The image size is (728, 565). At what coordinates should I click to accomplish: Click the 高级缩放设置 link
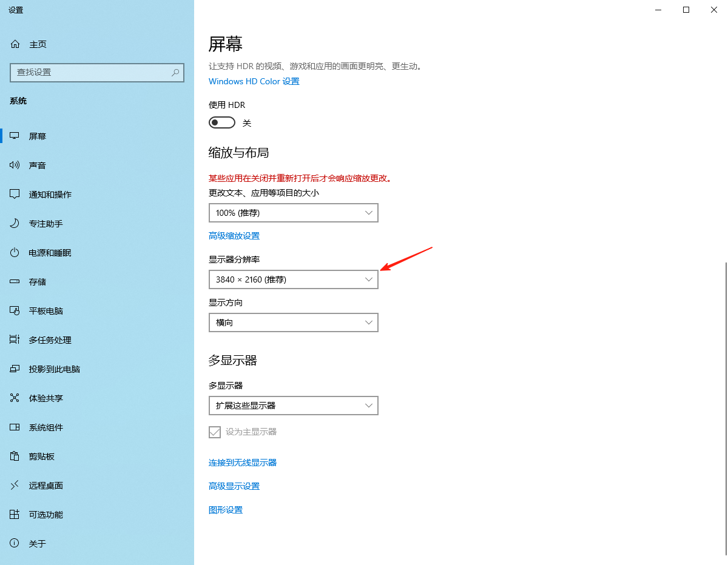[x=234, y=236]
